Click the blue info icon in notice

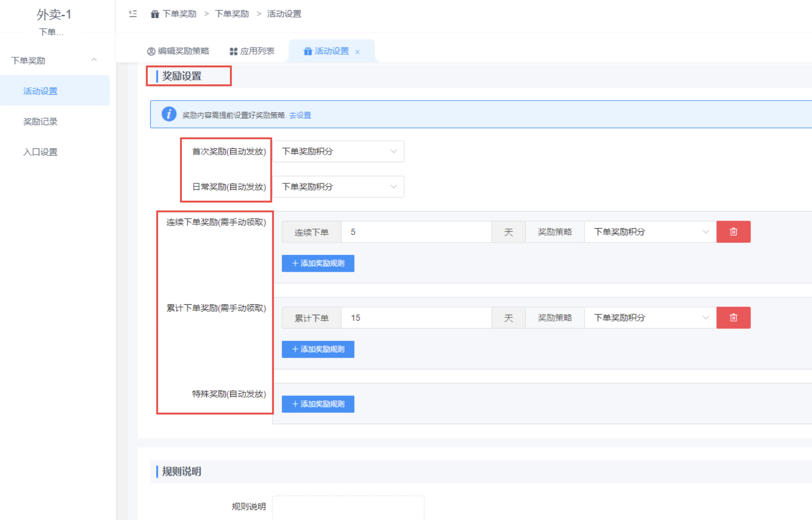[x=169, y=114]
